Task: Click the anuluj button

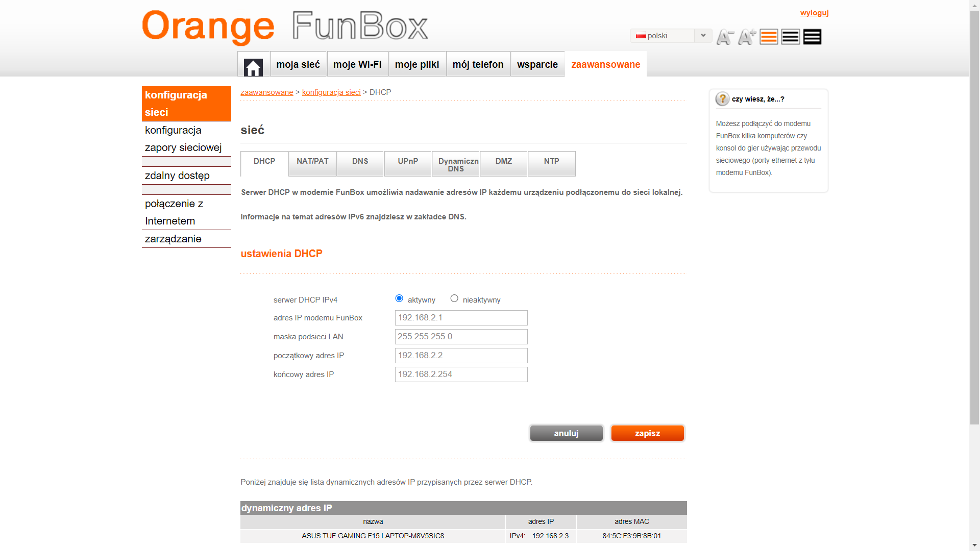Action: [567, 433]
